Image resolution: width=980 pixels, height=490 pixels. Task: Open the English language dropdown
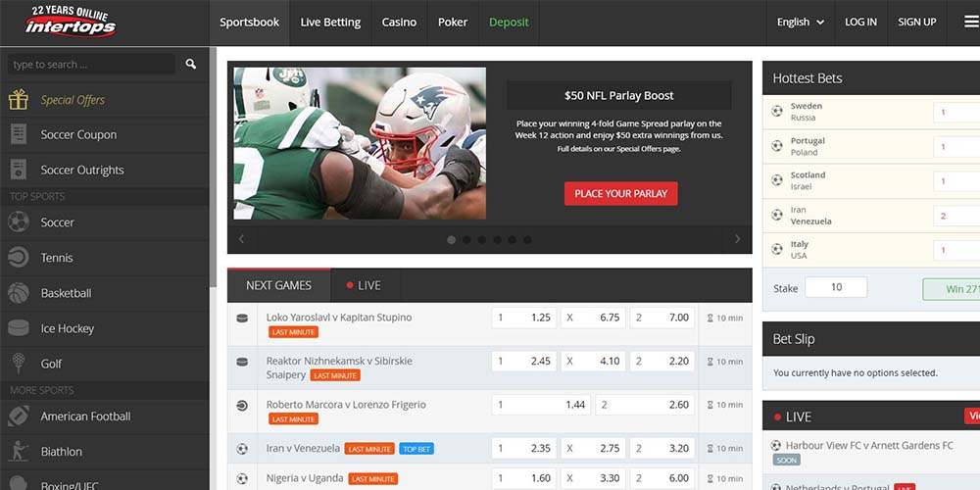[x=800, y=22]
